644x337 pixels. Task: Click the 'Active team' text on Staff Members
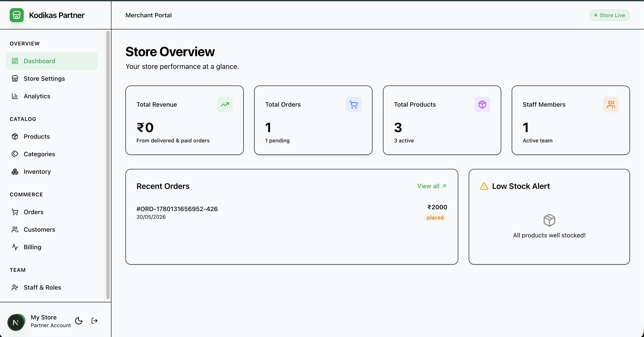(x=537, y=140)
